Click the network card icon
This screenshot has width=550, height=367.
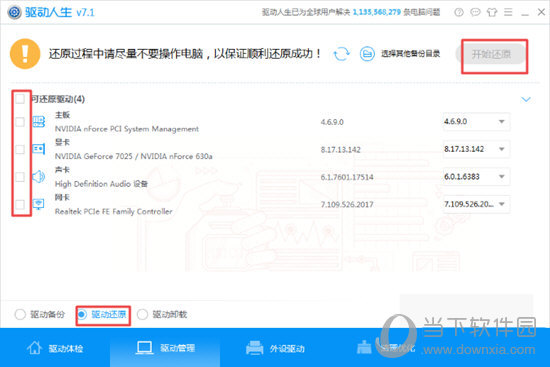point(39,204)
